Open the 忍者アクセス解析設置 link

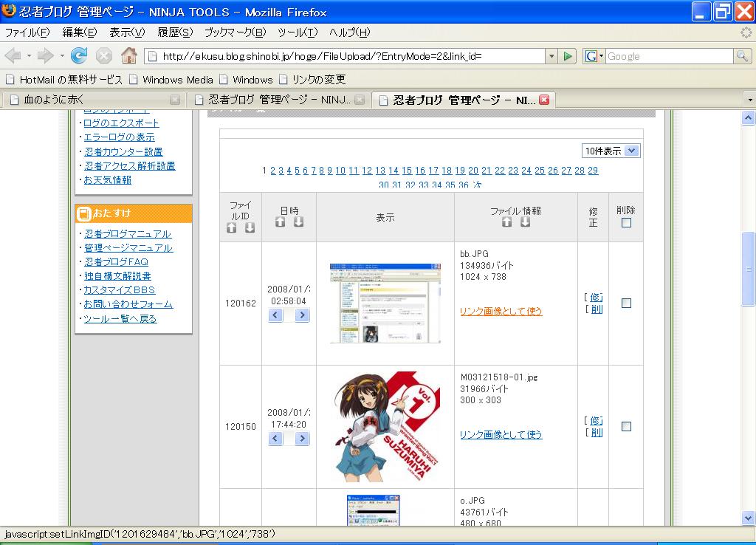130,166
